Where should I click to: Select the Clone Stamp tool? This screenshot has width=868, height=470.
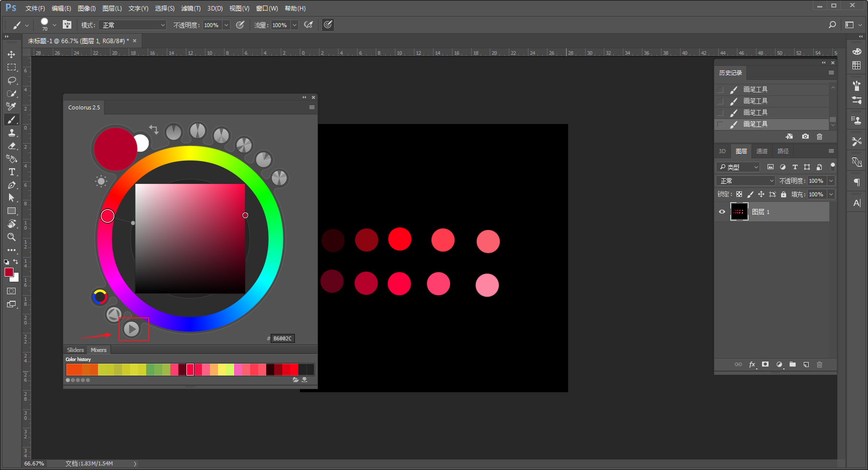tap(12, 133)
